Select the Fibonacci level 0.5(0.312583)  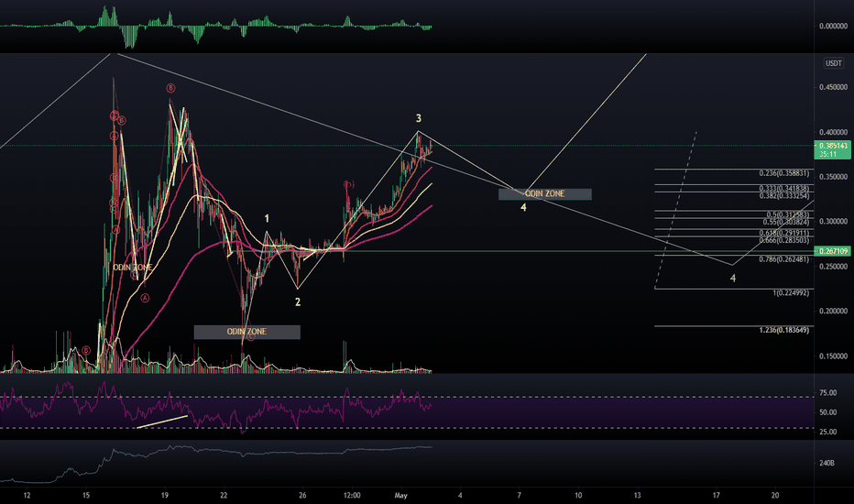coord(787,214)
